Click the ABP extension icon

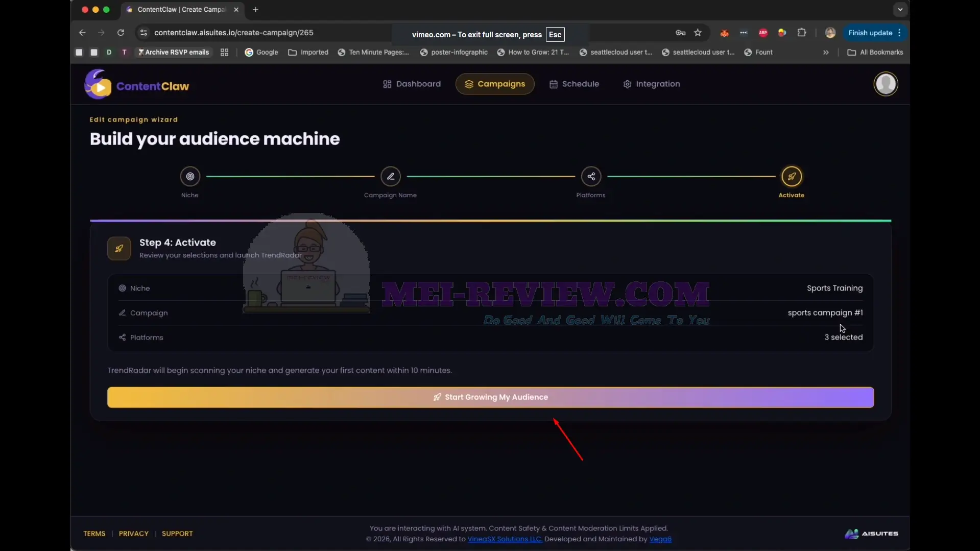[x=763, y=33]
